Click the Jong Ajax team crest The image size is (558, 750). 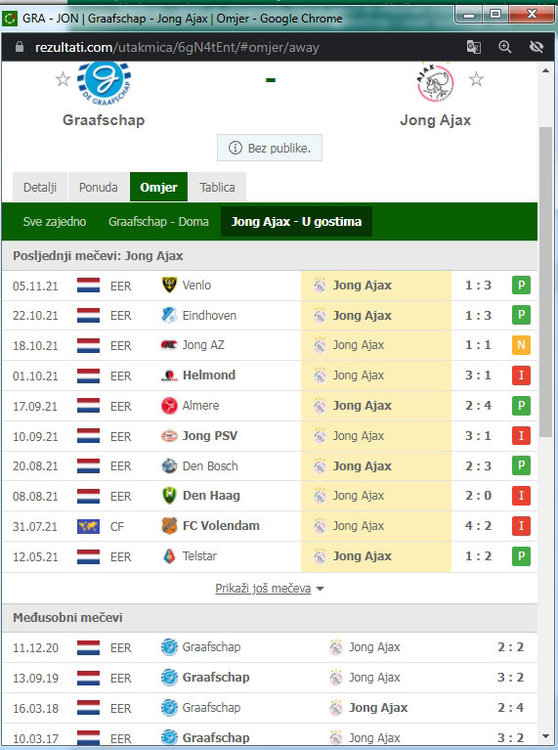point(435,83)
